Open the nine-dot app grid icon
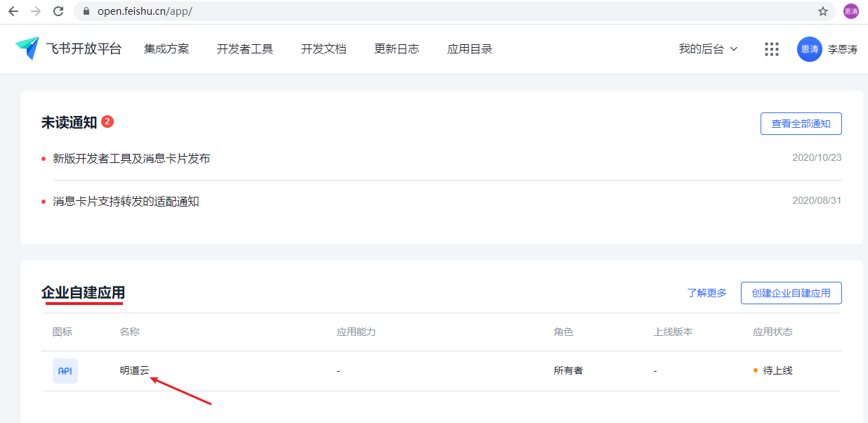 [x=772, y=49]
